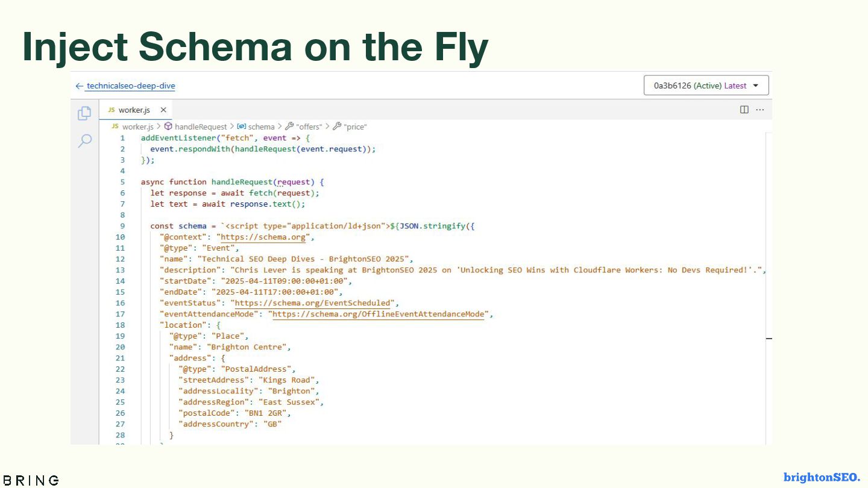This screenshot has width=868, height=488.
Task: Click worker.js in the breadcrumb path
Action: click(x=137, y=127)
